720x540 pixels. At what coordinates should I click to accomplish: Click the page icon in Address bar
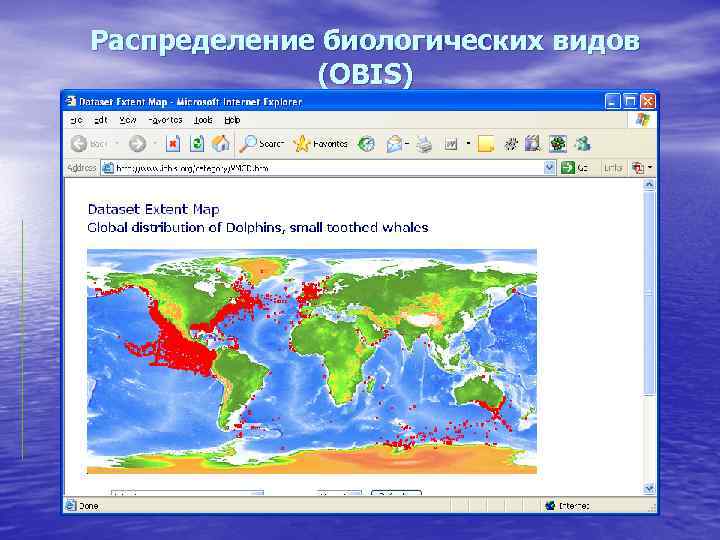pos(108,168)
